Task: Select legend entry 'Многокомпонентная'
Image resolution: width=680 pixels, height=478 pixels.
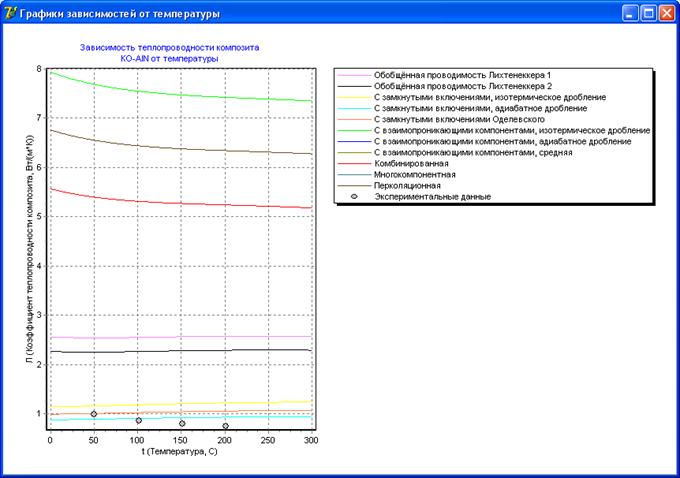Action: (415, 175)
